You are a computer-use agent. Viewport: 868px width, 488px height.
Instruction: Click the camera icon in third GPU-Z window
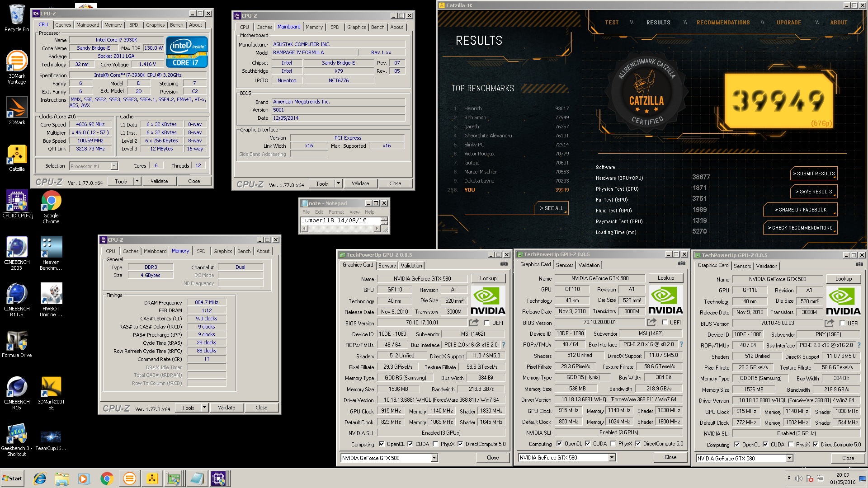859,264
